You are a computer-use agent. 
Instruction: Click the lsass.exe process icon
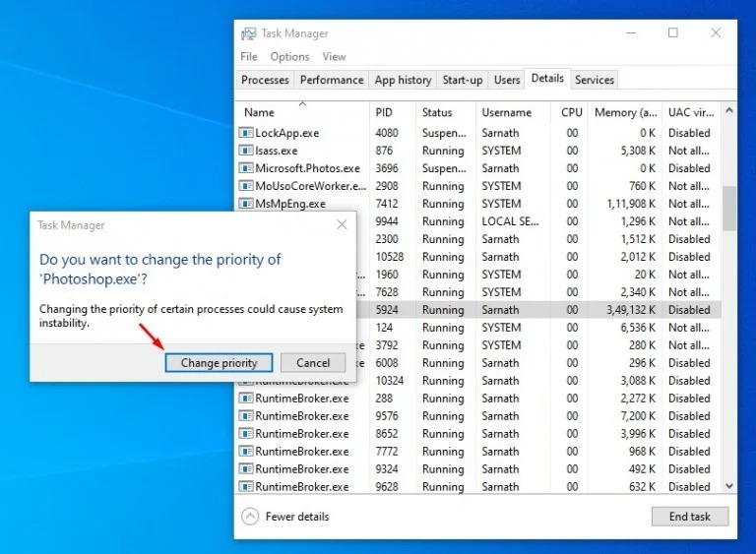(246, 151)
